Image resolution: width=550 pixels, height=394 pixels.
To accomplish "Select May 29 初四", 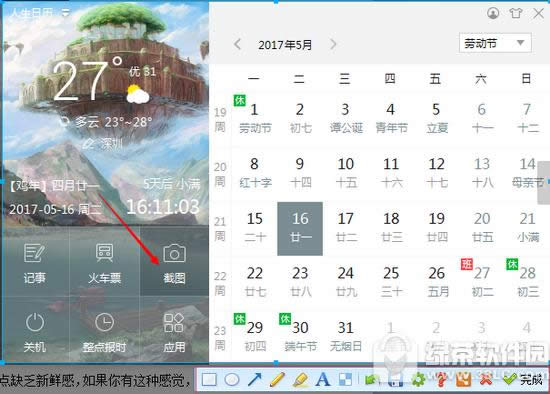I will pyautogui.click(x=254, y=337).
